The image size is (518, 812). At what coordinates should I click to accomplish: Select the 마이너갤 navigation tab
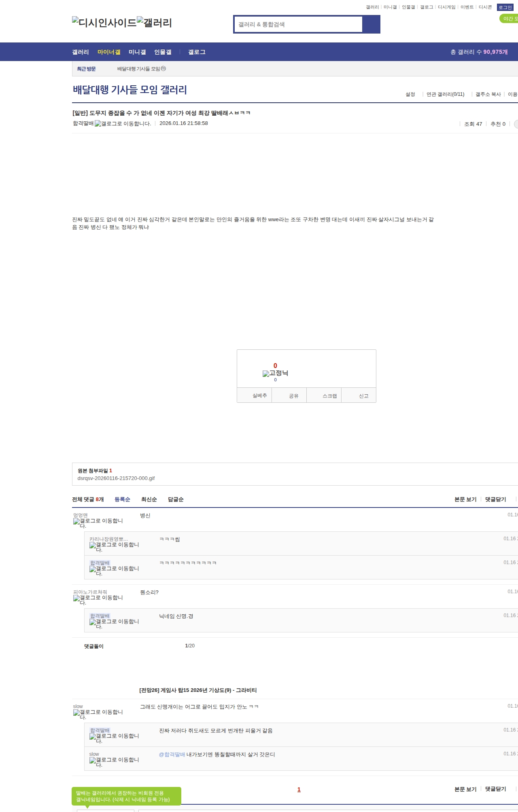[x=109, y=52]
